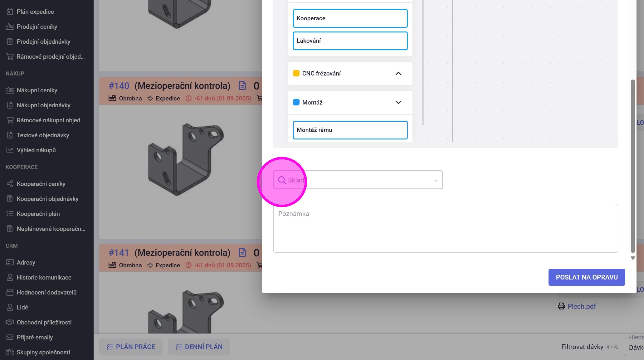Click the Plán expedice calendar icon

pyautogui.click(x=10, y=12)
